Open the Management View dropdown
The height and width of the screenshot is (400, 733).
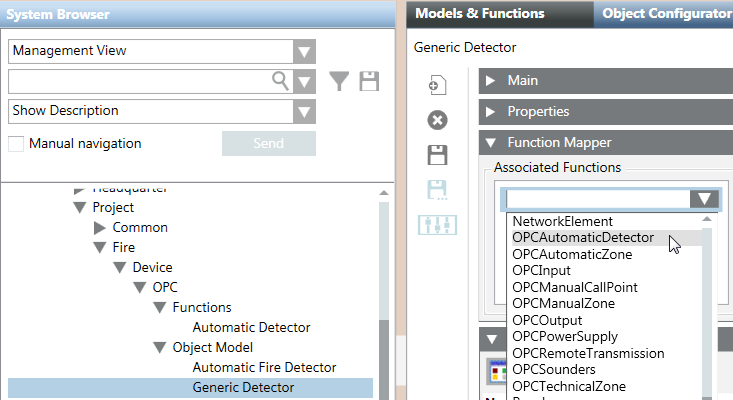[304, 51]
